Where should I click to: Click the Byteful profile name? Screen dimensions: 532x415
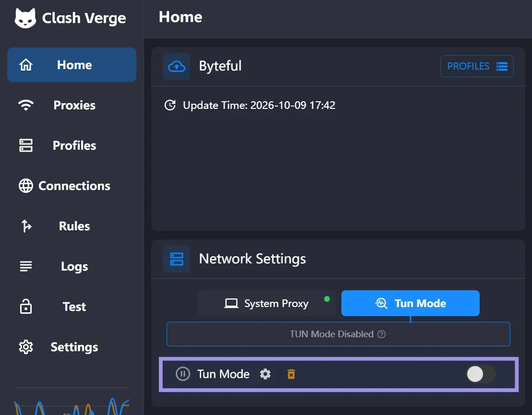tap(220, 66)
